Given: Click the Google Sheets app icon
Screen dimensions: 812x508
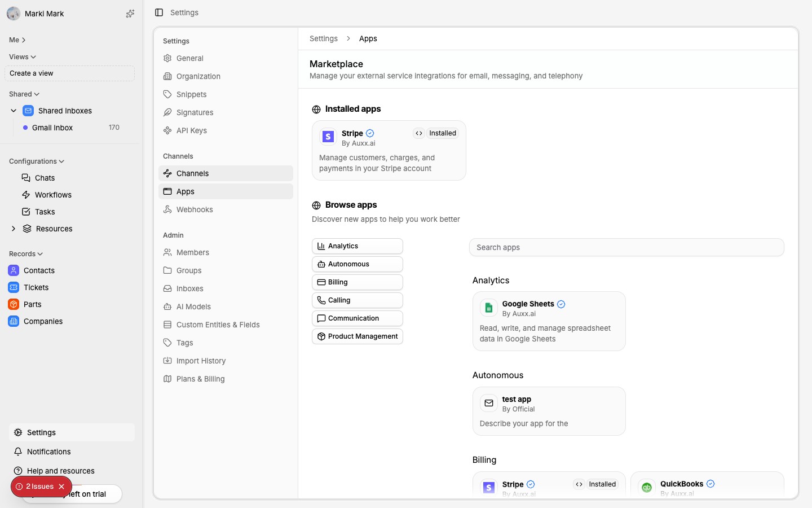Looking at the screenshot, I should tap(489, 308).
